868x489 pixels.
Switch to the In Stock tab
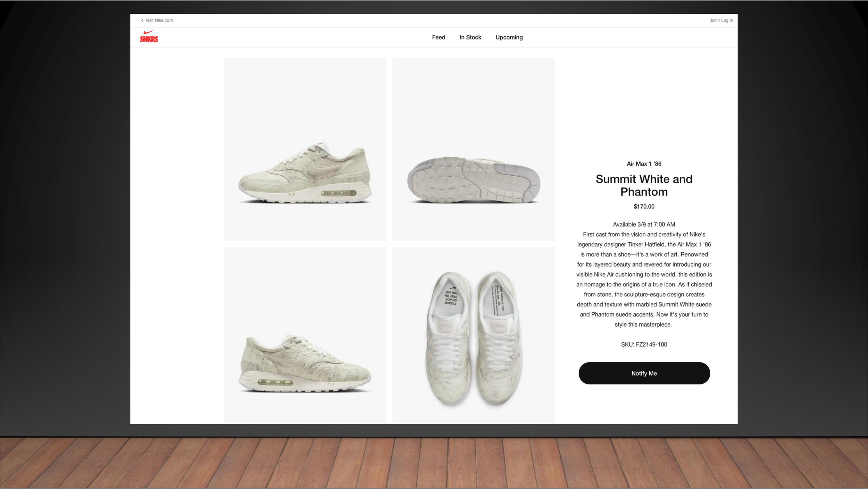click(x=470, y=37)
